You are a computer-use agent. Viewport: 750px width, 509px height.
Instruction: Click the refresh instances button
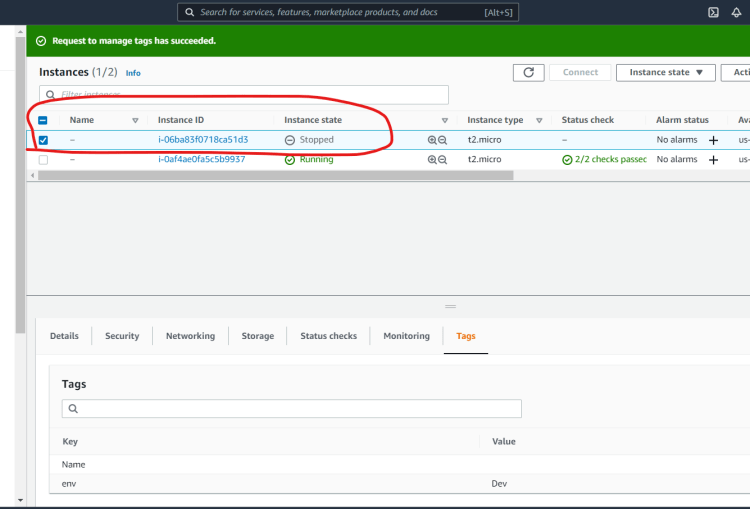(529, 72)
